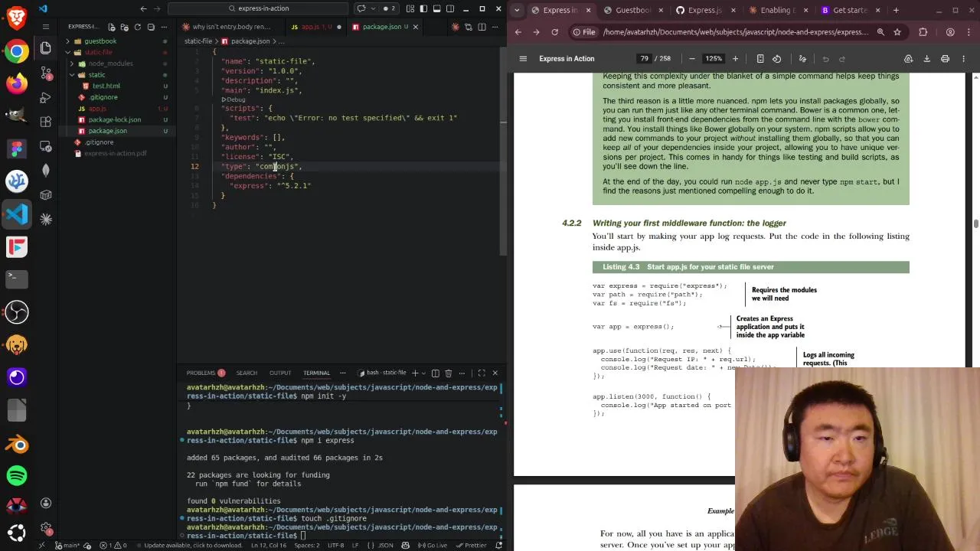
Task: Click Go Live in status bar
Action: (434, 545)
